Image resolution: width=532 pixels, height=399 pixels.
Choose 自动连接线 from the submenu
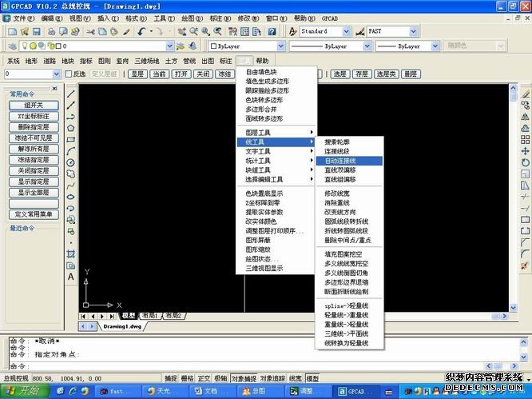click(x=349, y=161)
